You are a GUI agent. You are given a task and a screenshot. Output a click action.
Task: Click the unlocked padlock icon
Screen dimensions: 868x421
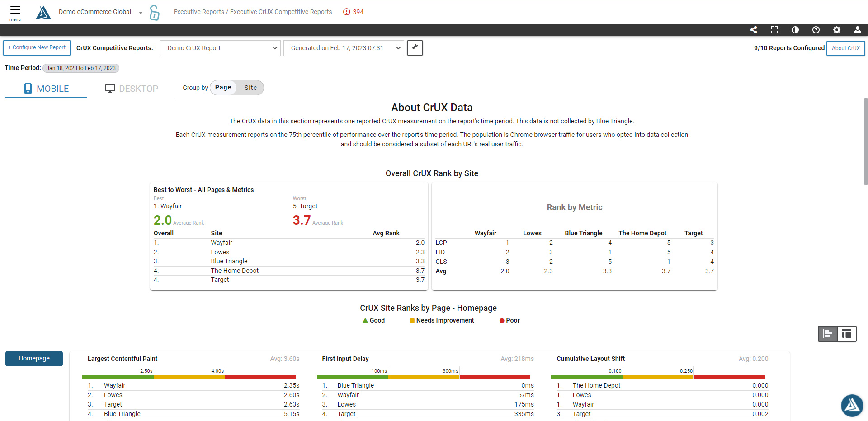click(155, 13)
